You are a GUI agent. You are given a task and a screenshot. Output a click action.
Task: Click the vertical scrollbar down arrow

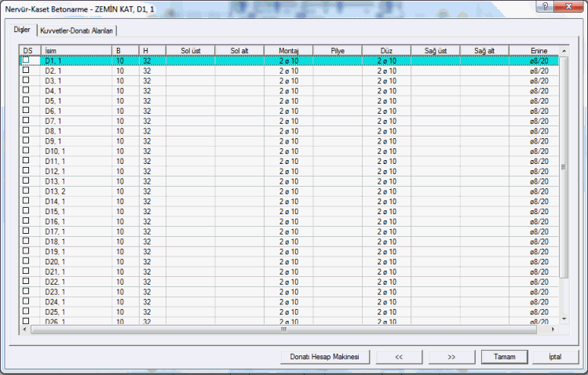(x=564, y=319)
